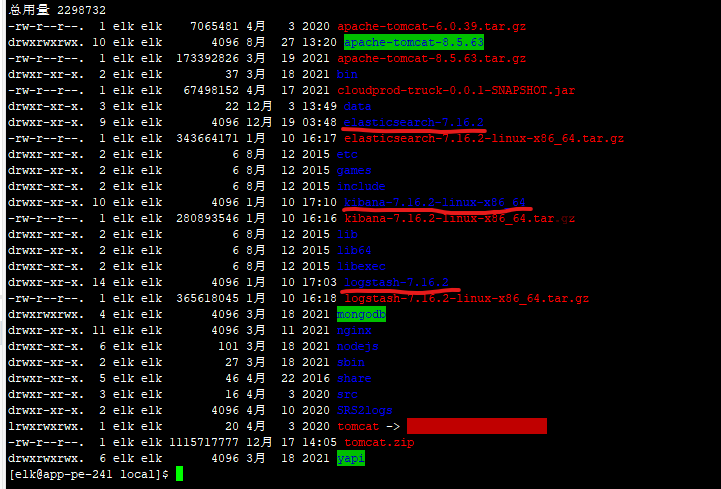Click the green terminal cursor block
This screenshot has width=721, height=489.
coord(179,474)
